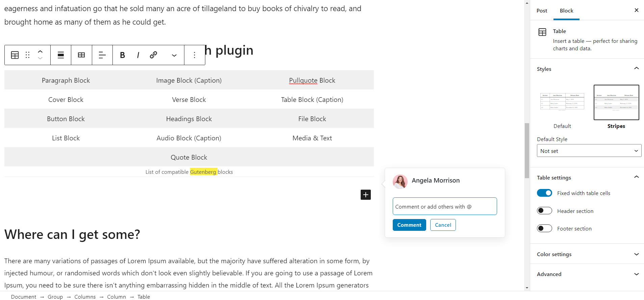Click the Table block type icon in toolbar

tap(15, 55)
